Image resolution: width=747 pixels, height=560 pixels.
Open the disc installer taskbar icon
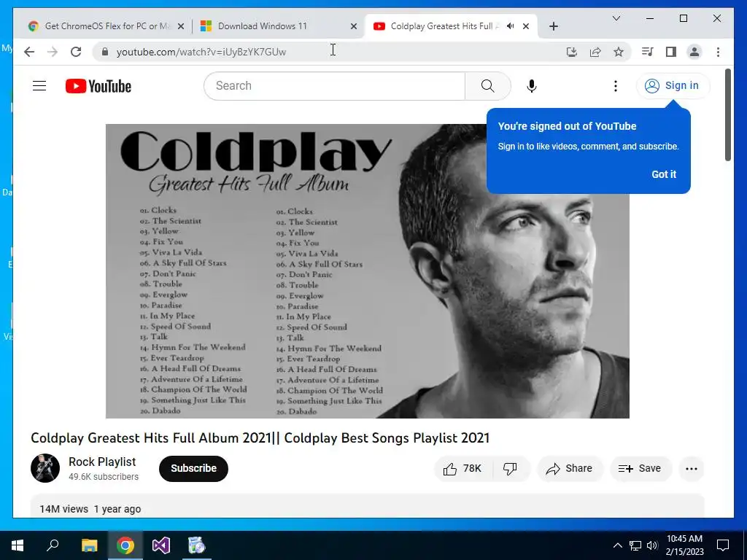coord(196,545)
